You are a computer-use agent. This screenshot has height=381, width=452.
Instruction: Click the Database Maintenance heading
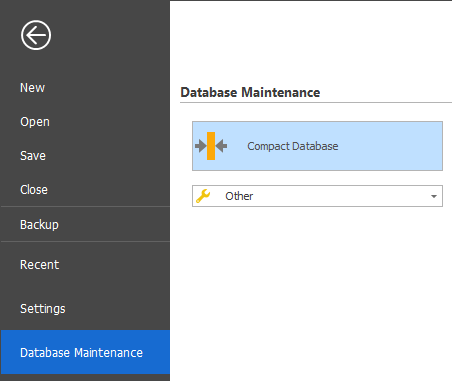[250, 92]
